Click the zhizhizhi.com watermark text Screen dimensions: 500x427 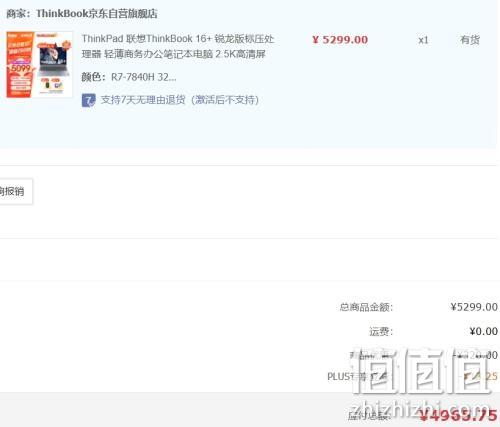420,407
